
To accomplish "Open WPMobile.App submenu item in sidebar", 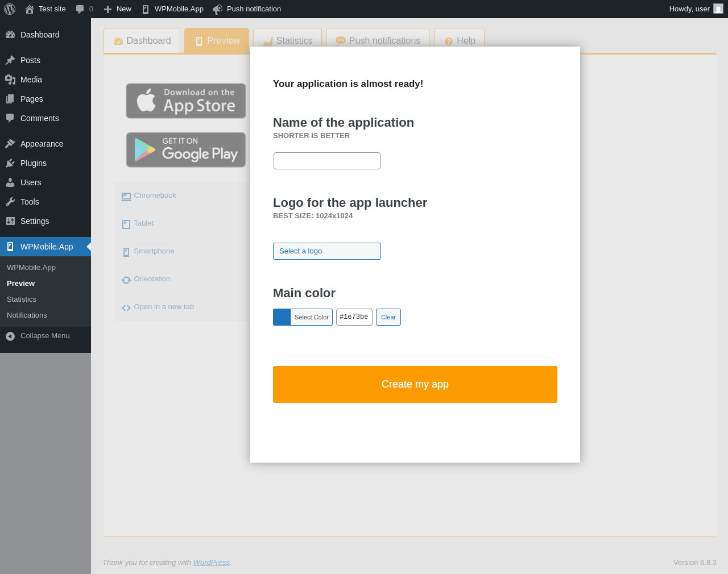I will tap(31, 268).
